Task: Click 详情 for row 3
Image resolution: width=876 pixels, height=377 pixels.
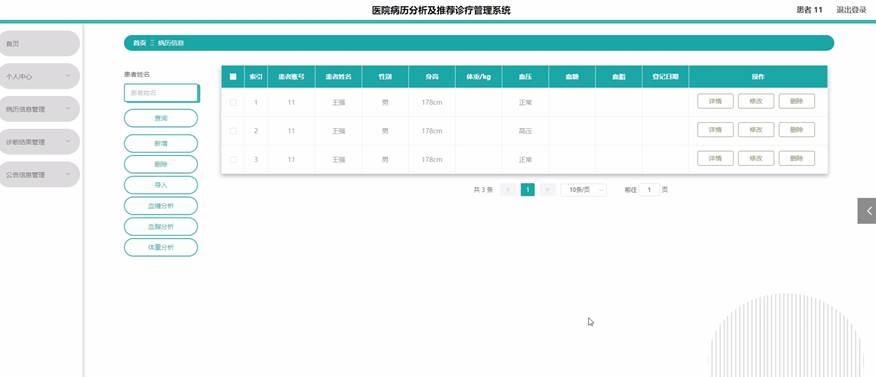Action: (715, 159)
